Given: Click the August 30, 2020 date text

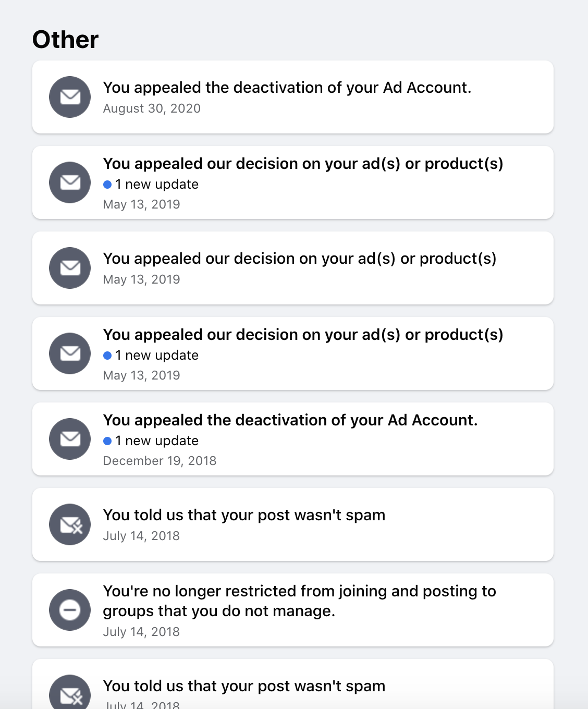Looking at the screenshot, I should pos(152,108).
